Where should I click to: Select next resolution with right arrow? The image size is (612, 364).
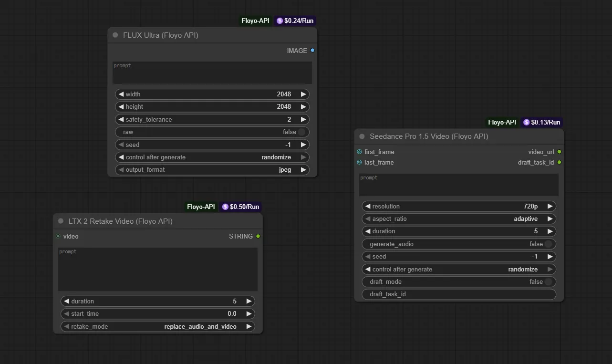[x=550, y=206]
